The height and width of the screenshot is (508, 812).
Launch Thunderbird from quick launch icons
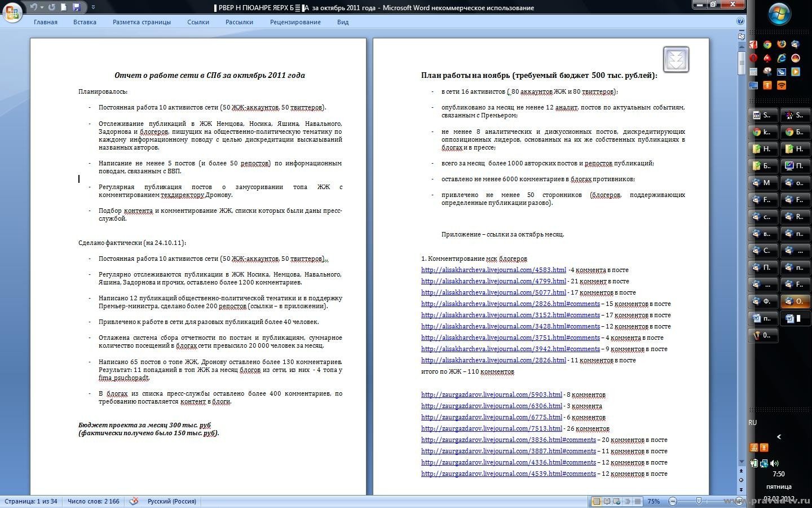(795, 44)
